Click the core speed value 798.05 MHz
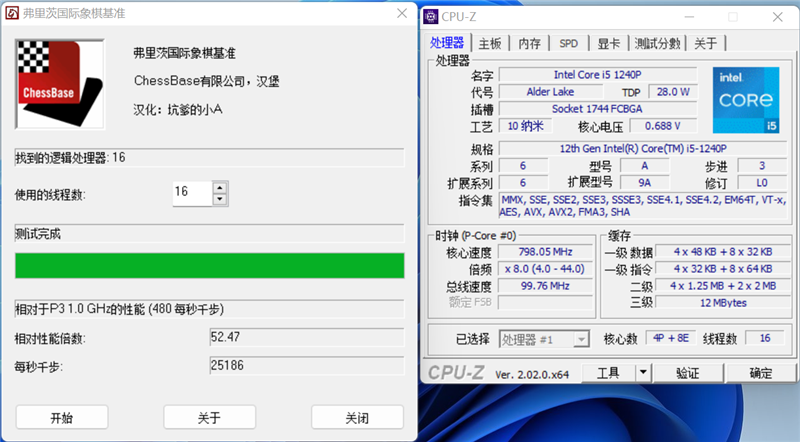 (x=545, y=252)
